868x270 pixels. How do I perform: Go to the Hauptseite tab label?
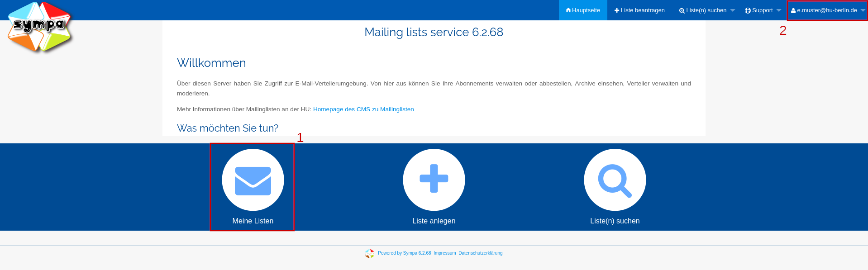coord(586,10)
